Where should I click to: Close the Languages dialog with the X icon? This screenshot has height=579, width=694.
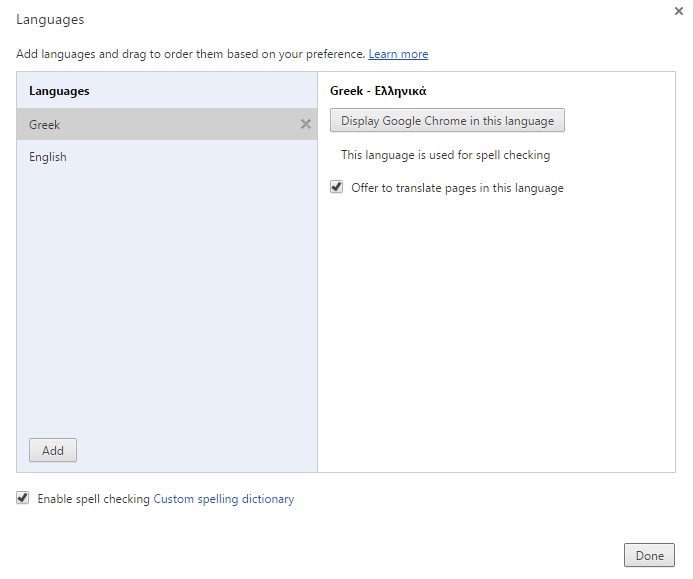[679, 11]
